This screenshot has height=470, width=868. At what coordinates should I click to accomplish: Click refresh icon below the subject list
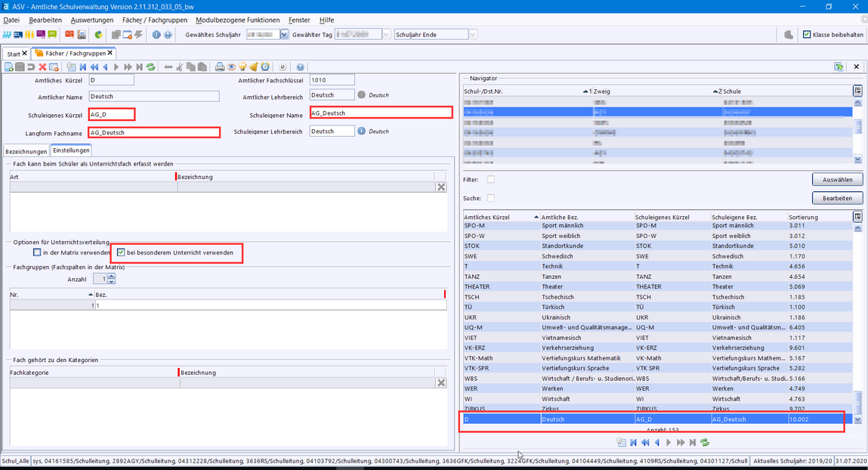coord(705,443)
